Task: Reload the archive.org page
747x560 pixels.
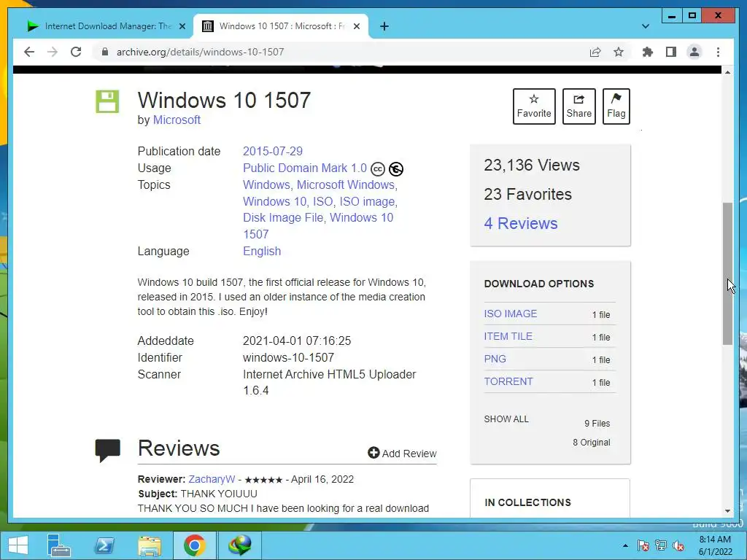Action: click(76, 52)
